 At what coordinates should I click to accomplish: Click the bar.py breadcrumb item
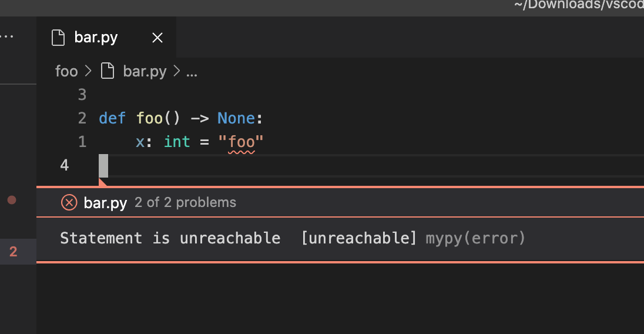click(x=145, y=72)
